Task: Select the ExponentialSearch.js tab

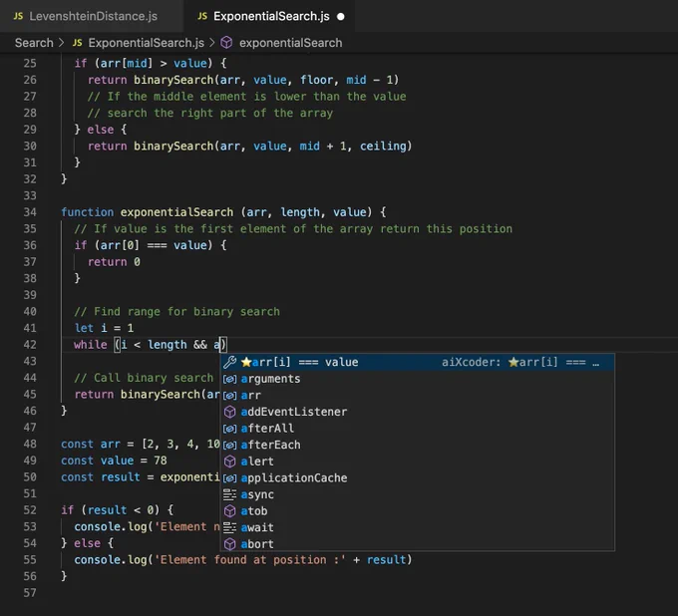Action: 269,16
